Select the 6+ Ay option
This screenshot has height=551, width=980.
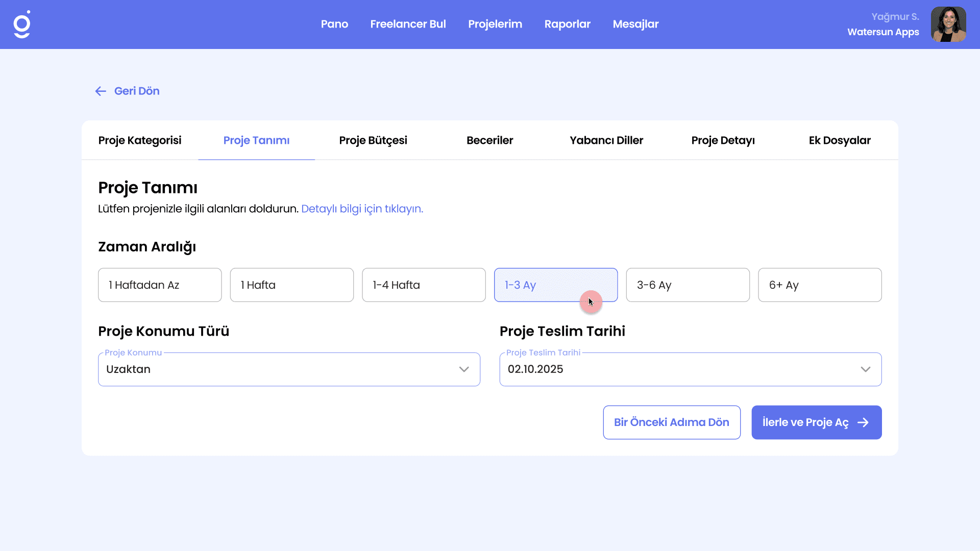(x=820, y=285)
